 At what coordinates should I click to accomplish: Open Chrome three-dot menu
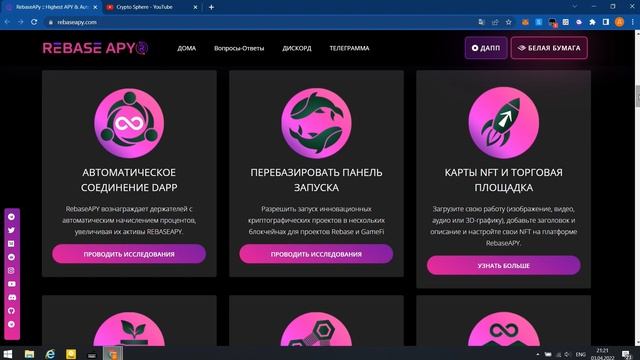tap(632, 22)
